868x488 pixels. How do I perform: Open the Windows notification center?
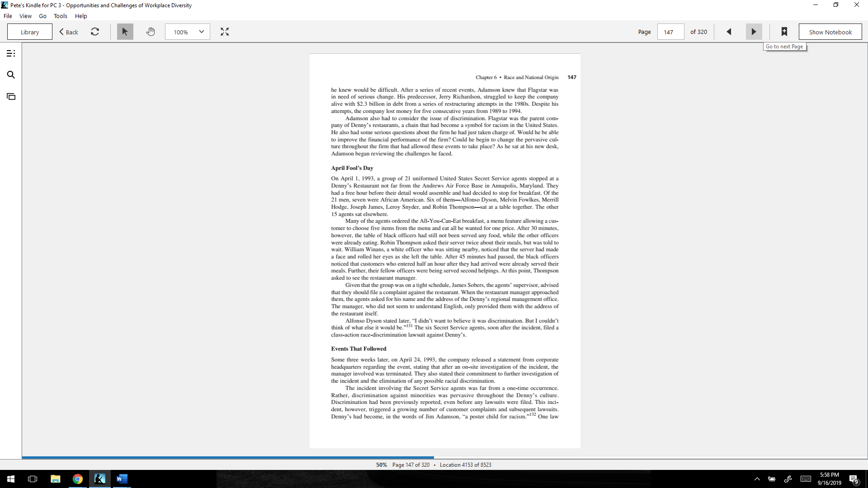[854, 479]
